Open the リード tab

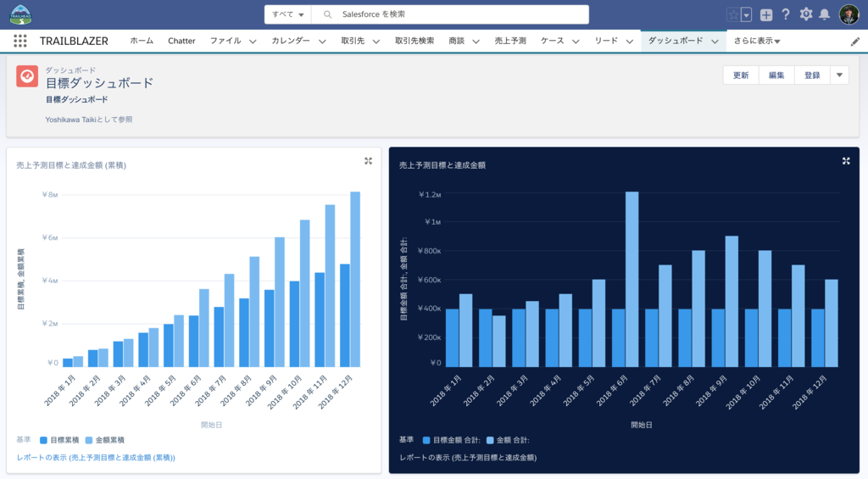(606, 41)
